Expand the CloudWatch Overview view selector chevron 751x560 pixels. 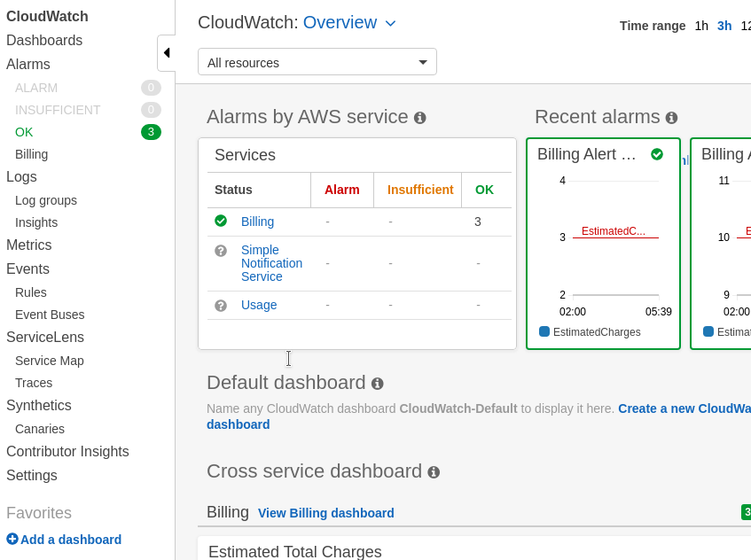tap(390, 23)
